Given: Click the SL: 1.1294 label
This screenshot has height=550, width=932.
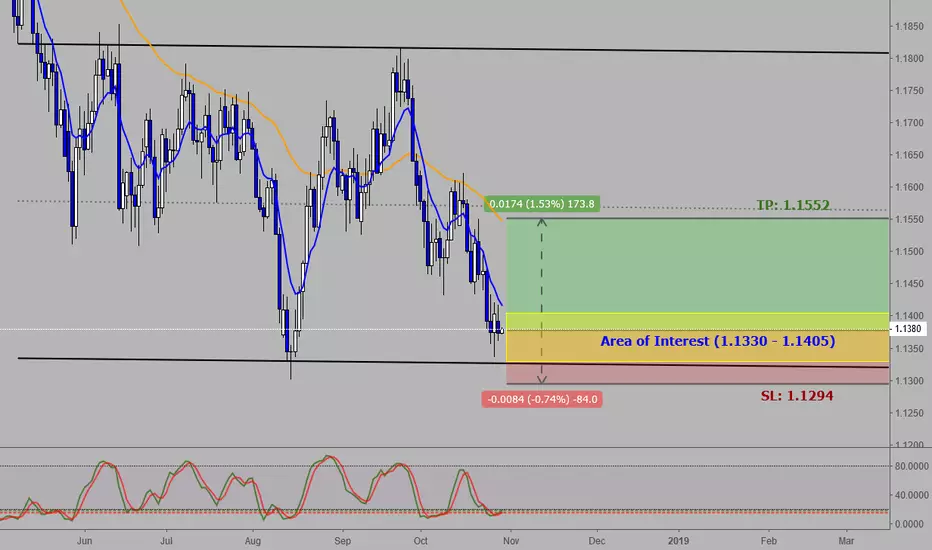Looking at the screenshot, I should coord(796,396).
